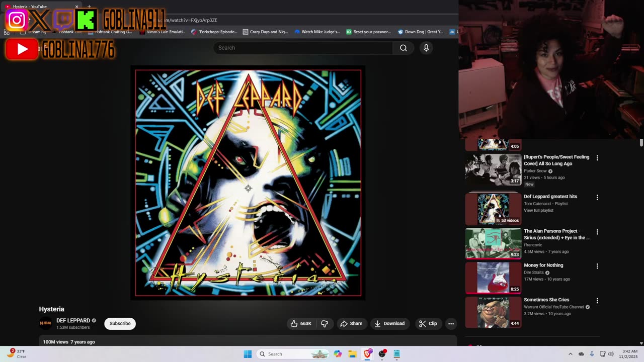Click 'Def Leppard greatest hits' title
This screenshot has width=644, height=362.
pos(550,197)
